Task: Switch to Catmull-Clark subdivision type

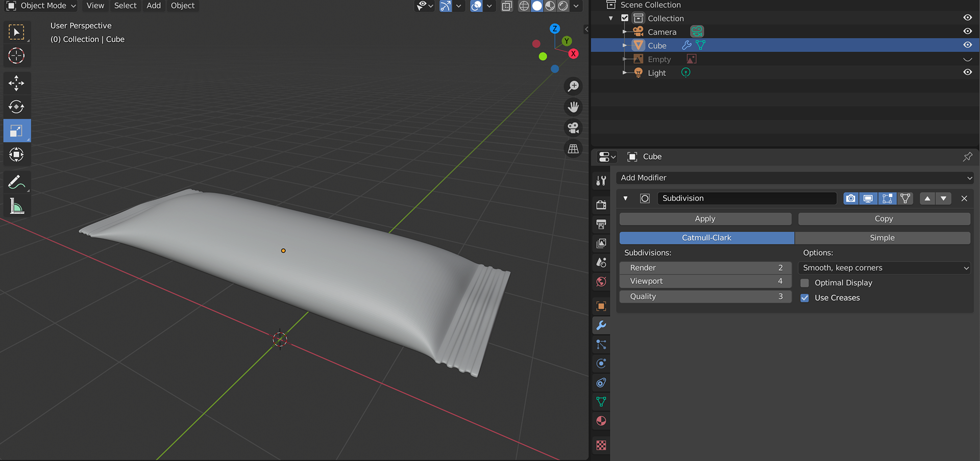Action: pyautogui.click(x=706, y=238)
